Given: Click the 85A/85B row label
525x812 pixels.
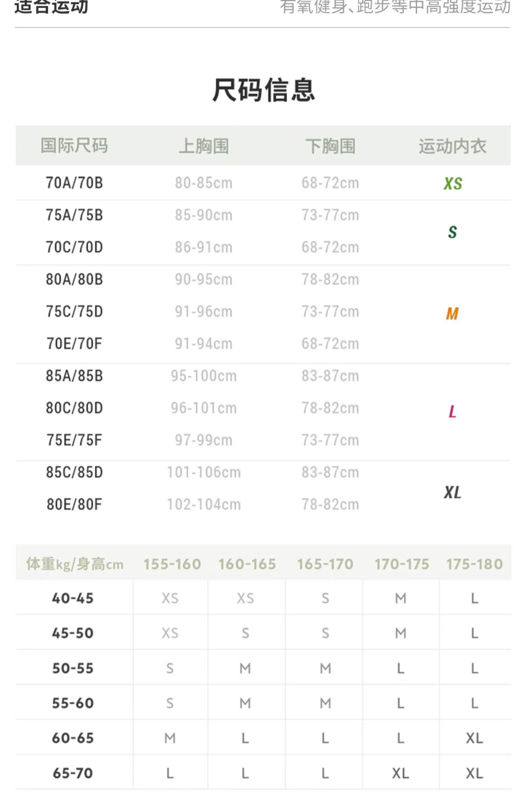Looking at the screenshot, I should [x=74, y=376].
